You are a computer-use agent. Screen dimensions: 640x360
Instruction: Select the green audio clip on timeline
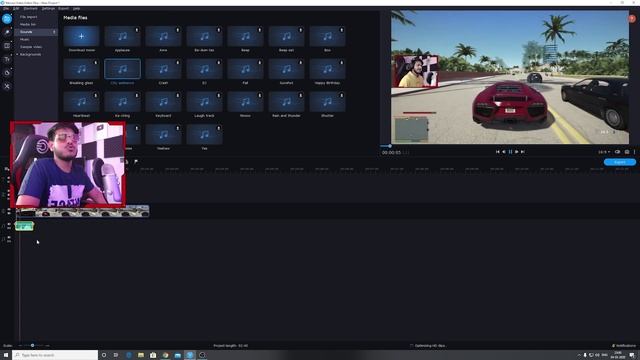point(24,226)
